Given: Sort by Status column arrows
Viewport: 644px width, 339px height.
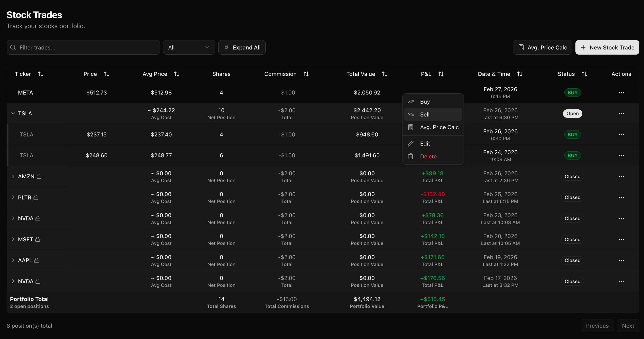Looking at the screenshot, I should [584, 74].
